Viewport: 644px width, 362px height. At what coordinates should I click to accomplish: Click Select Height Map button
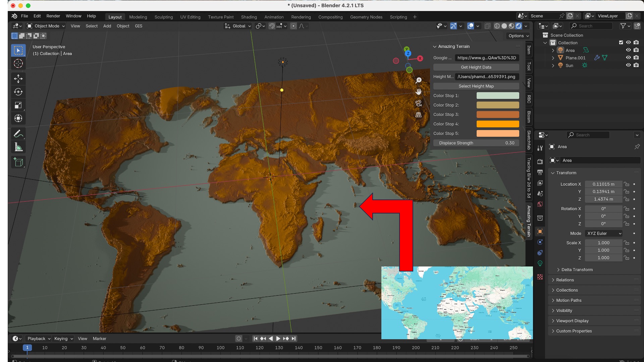476,86
